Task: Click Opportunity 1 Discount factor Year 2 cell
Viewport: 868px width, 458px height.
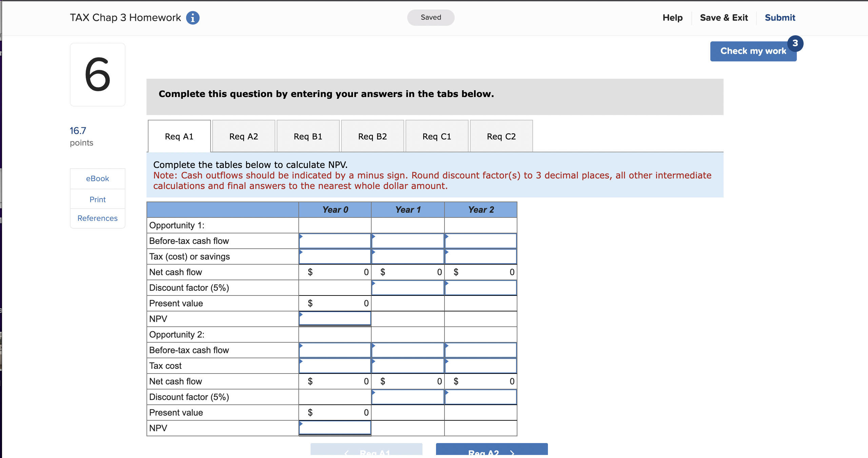Action: tap(480, 288)
